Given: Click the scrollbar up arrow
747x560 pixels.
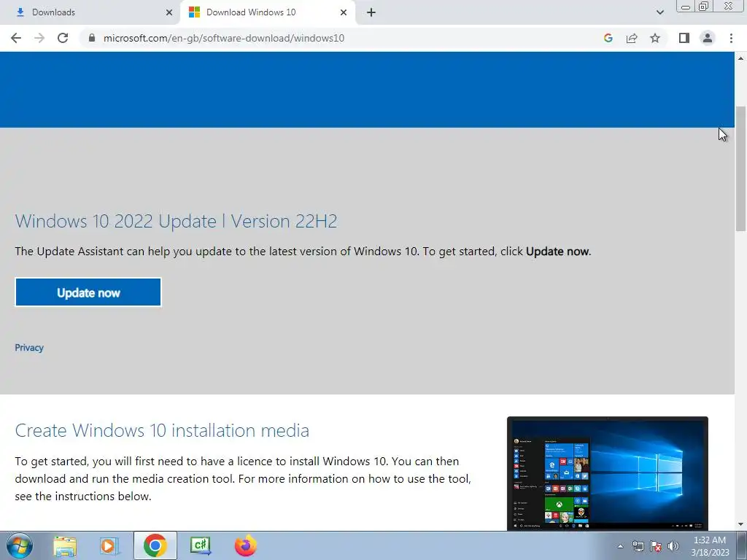Looking at the screenshot, I should click(x=740, y=58).
